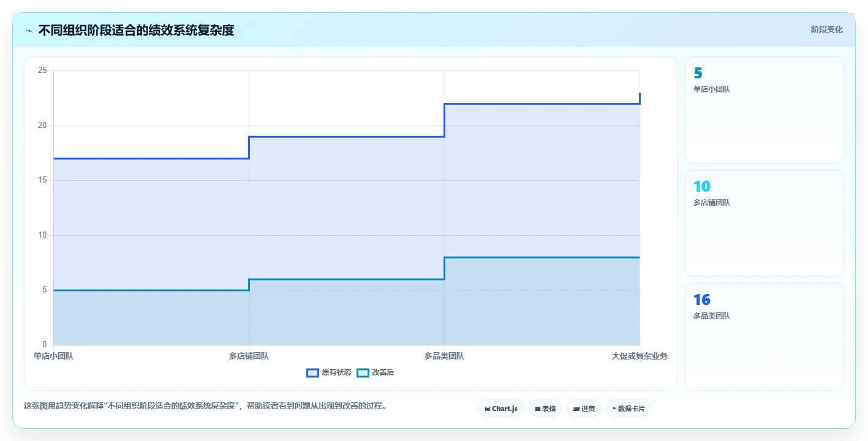Click the teal 改善后 legend swatch
The width and height of the screenshot is (868, 441).
363,372
